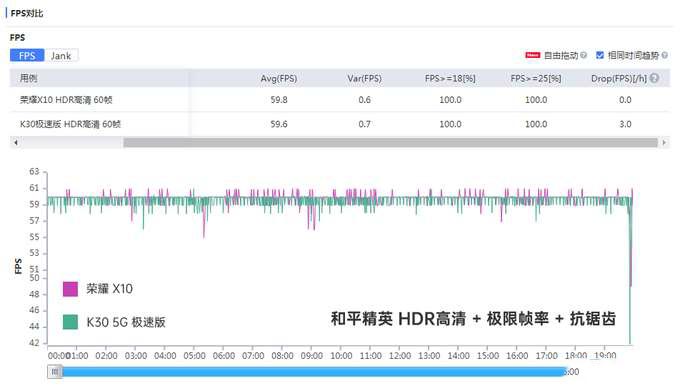Click the 59.6 average FPS value
The image size is (680, 391).
point(279,124)
